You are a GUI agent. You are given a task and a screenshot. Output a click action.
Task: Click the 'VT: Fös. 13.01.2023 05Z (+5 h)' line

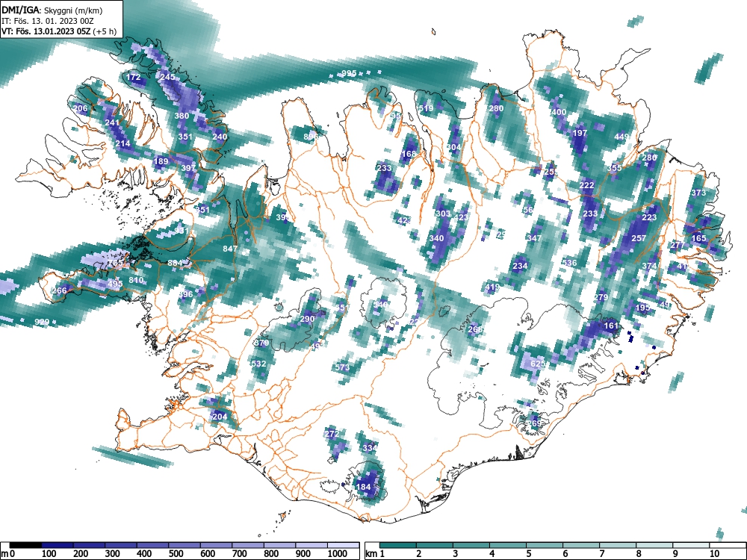(x=58, y=31)
